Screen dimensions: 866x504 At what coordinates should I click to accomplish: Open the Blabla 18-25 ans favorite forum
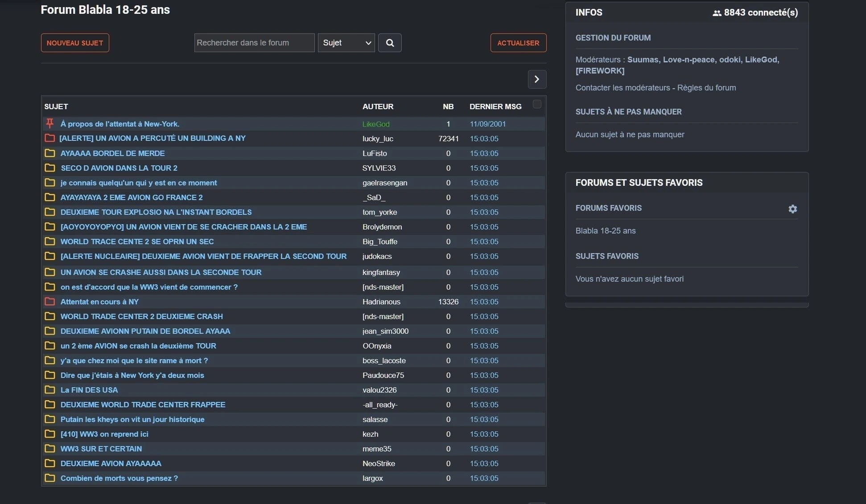click(605, 231)
